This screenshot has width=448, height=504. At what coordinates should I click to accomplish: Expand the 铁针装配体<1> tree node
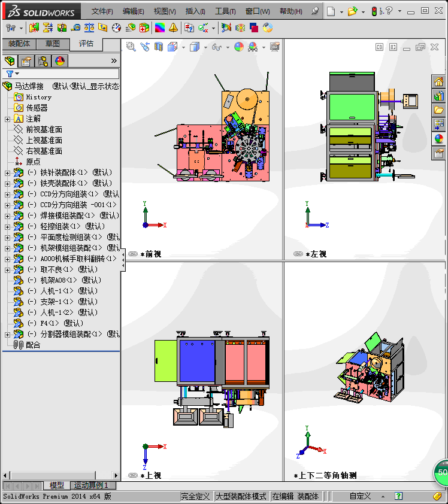pos(7,173)
